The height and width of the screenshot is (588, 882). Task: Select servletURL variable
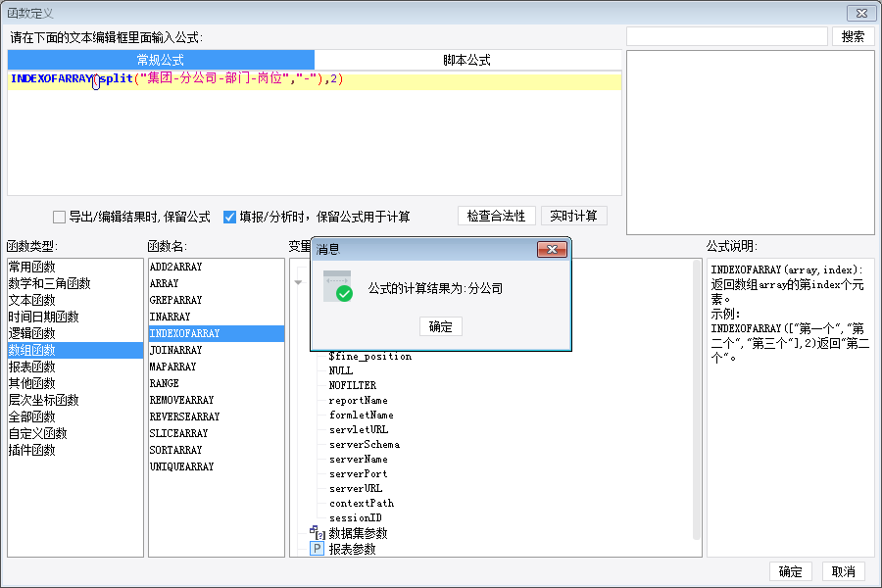click(x=359, y=429)
